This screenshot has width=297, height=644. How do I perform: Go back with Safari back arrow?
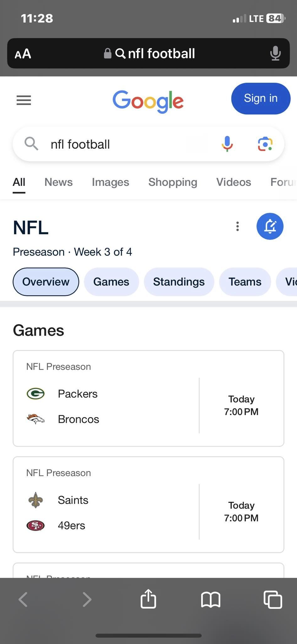pos(23,599)
